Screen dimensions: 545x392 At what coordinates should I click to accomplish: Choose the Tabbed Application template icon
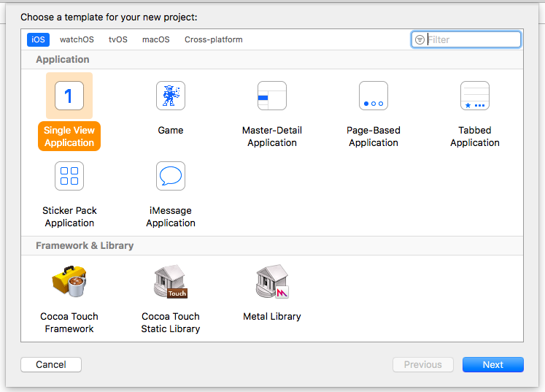click(x=475, y=96)
